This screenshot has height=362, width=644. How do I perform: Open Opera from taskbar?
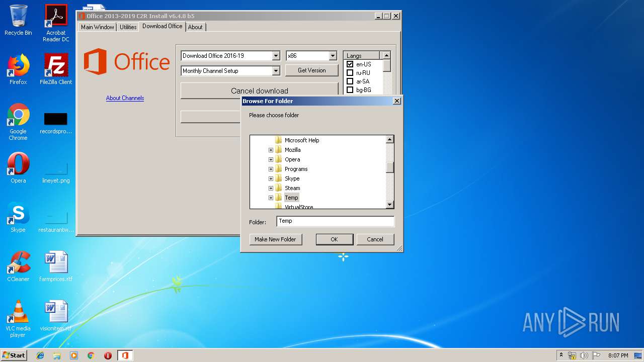click(x=108, y=355)
